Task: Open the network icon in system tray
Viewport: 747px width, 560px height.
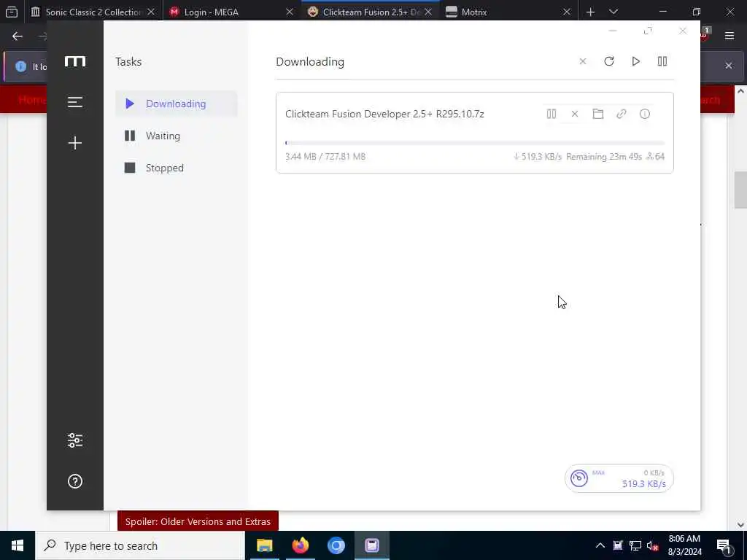Action: (x=635, y=545)
